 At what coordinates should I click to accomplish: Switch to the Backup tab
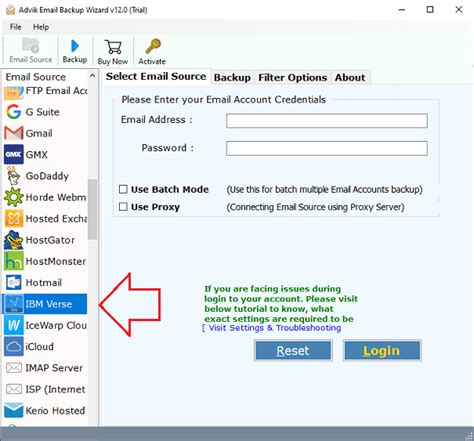(232, 78)
